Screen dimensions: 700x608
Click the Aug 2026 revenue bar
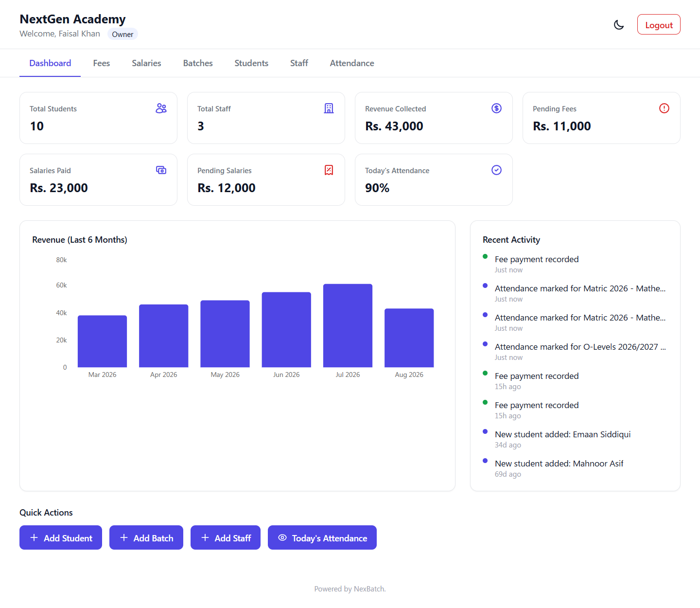[409, 338]
